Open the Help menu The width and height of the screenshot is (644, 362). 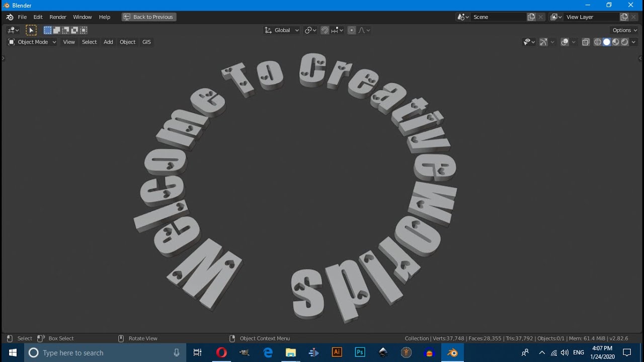105,17
